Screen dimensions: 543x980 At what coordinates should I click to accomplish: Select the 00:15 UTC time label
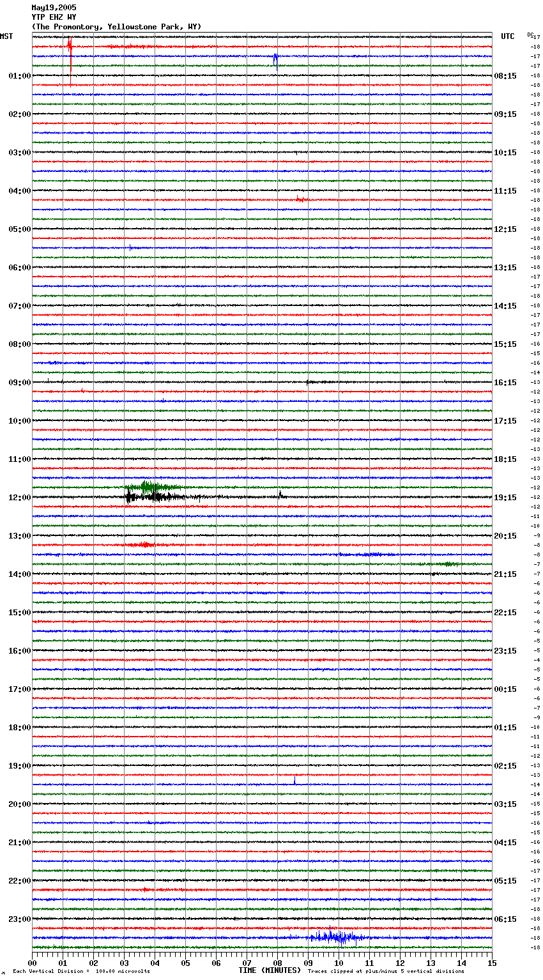tap(505, 689)
